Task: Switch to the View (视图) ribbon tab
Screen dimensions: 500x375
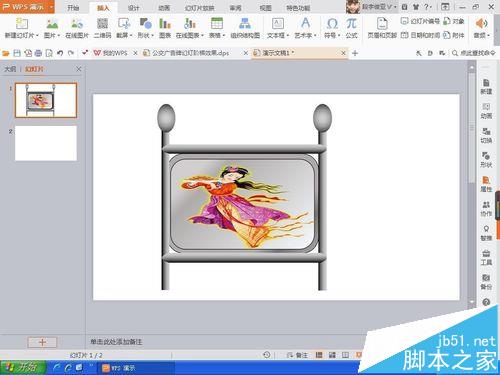Action: [265, 8]
